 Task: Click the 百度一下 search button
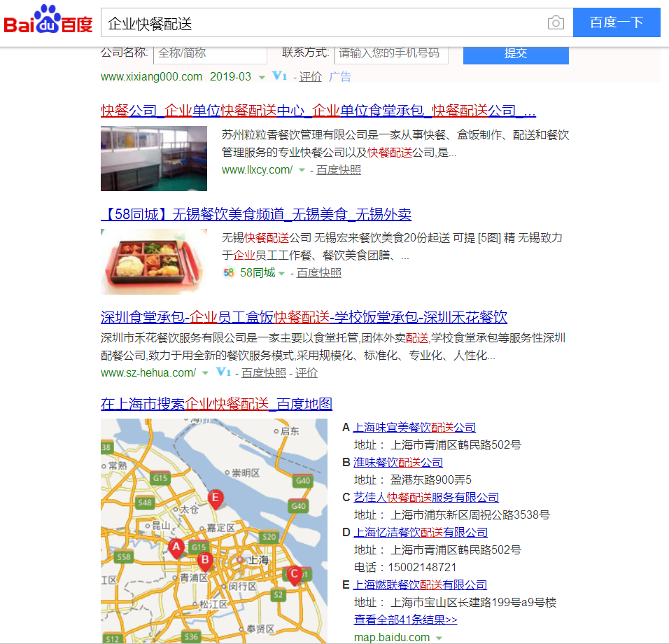[x=617, y=22]
